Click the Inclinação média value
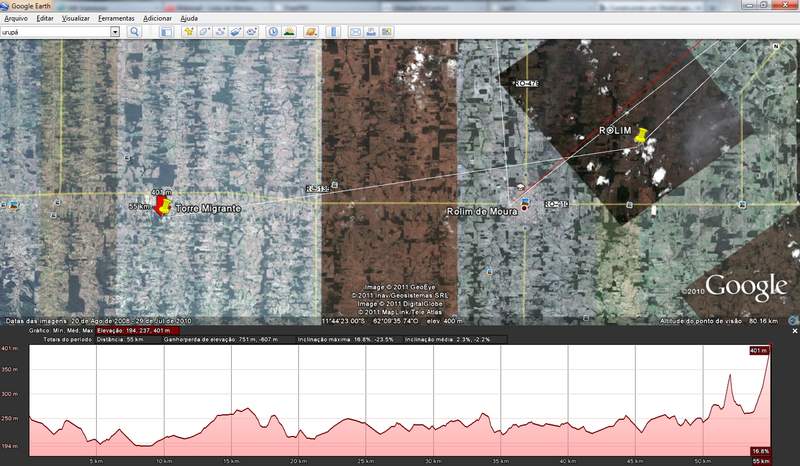This screenshot has height=466, width=800. 447,339
